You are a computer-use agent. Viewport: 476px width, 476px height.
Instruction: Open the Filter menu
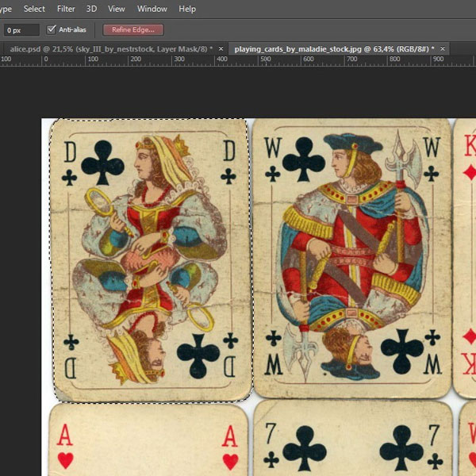pos(66,9)
